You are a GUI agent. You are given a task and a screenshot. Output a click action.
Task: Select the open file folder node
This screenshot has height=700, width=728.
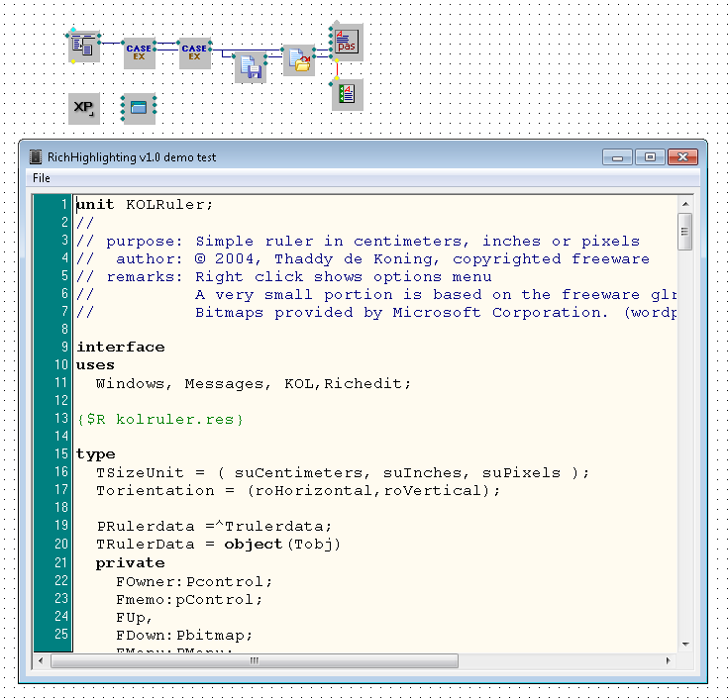tap(298, 60)
